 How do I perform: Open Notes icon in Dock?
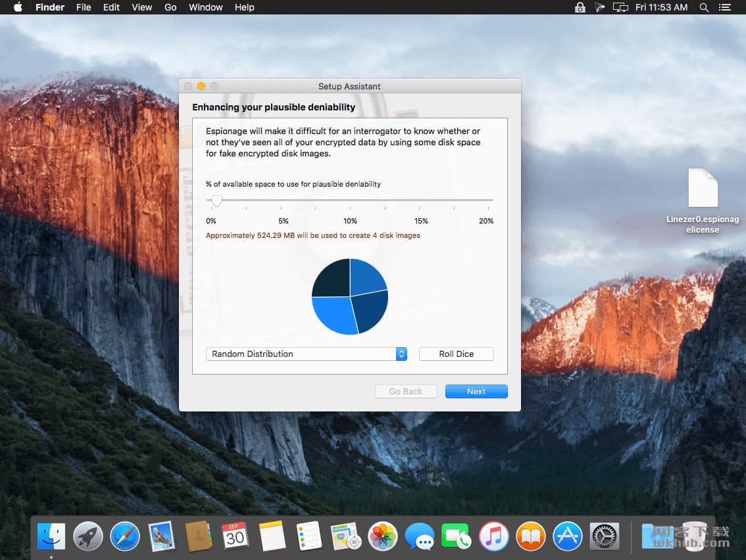(272, 536)
